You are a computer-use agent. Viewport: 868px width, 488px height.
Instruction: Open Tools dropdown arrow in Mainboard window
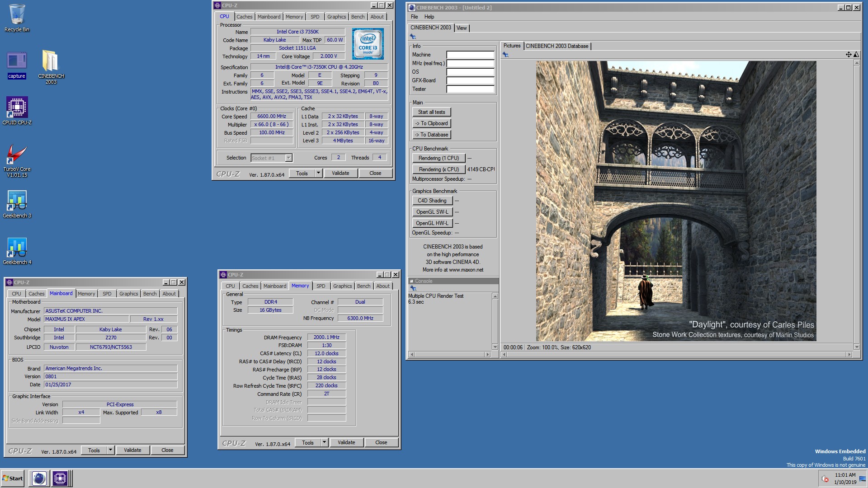(110, 450)
